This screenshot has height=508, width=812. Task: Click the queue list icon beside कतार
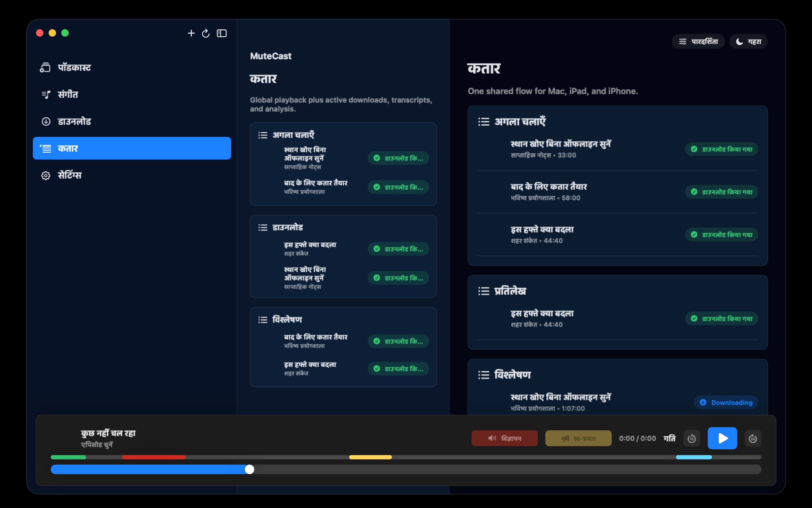[x=45, y=148]
